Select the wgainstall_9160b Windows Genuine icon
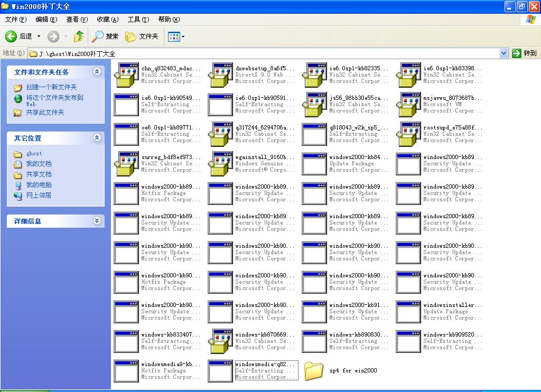This screenshot has height=392, width=541. coord(220,164)
